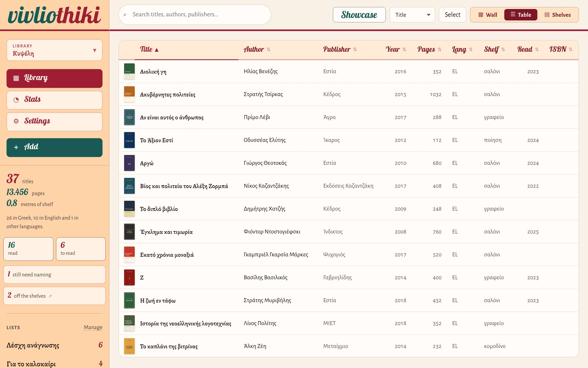Open the Title sort-by dropdown
The height and width of the screenshot is (368, 588).
click(x=412, y=15)
